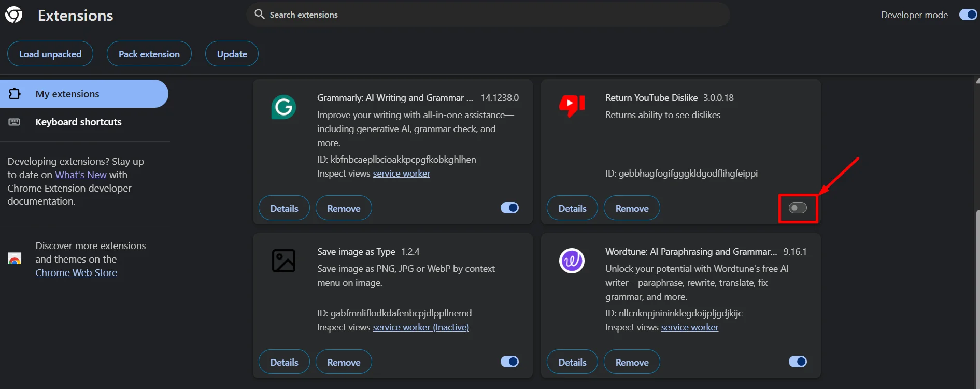Inspect the service worker (Inactive) link
Image resolution: width=980 pixels, height=389 pixels.
[x=421, y=327]
